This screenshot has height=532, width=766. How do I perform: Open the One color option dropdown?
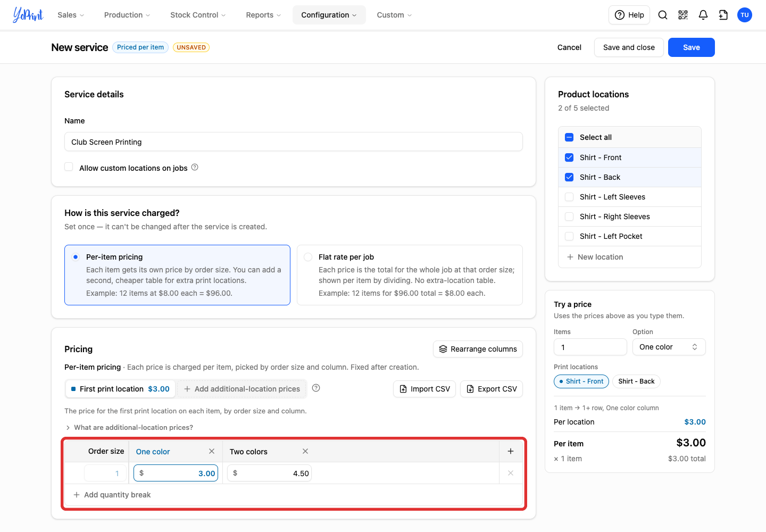pyautogui.click(x=669, y=347)
